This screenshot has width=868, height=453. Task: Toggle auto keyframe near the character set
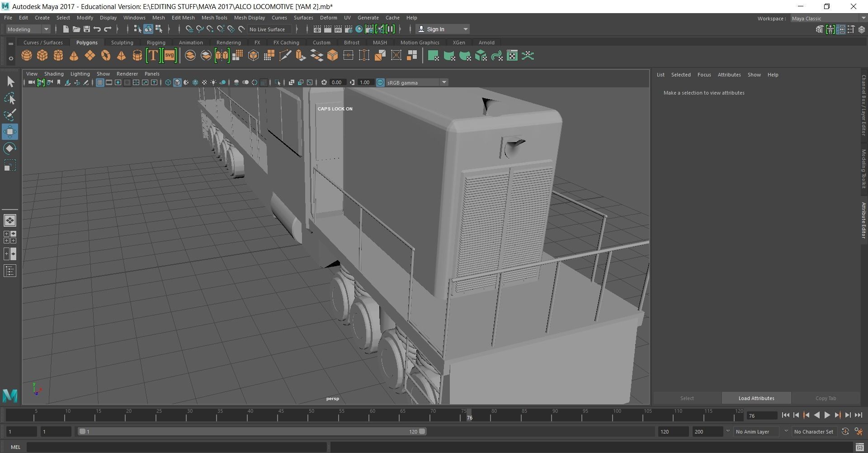(845, 432)
